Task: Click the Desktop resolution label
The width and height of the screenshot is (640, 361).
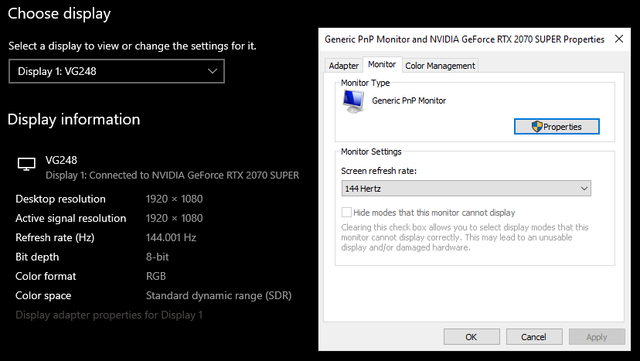Action: (x=60, y=199)
